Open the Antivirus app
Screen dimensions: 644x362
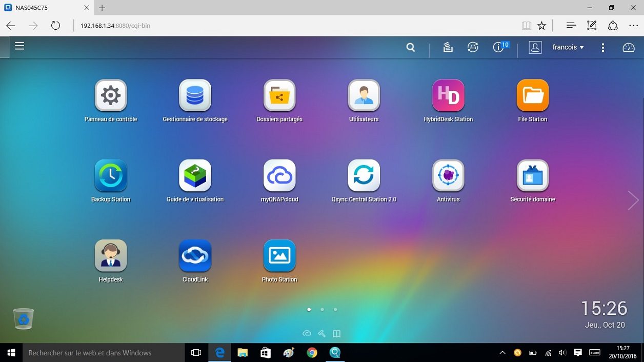point(448,175)
